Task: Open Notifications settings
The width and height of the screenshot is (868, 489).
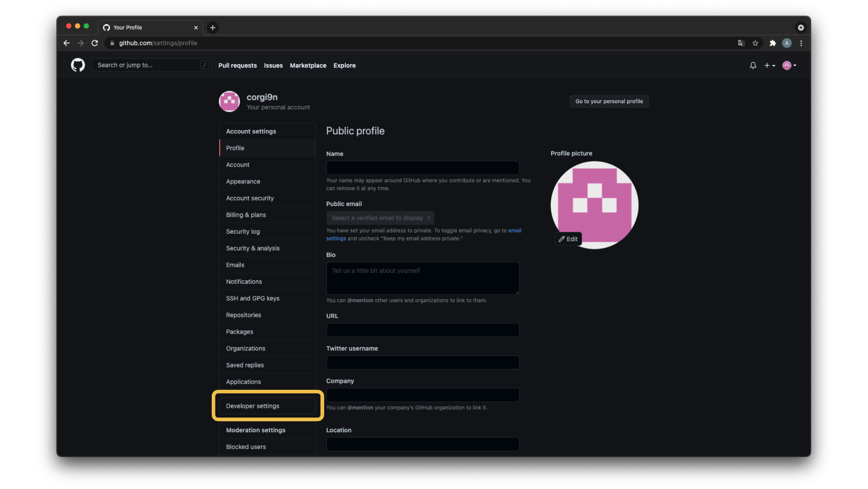Action: click(x=267, y=282)
